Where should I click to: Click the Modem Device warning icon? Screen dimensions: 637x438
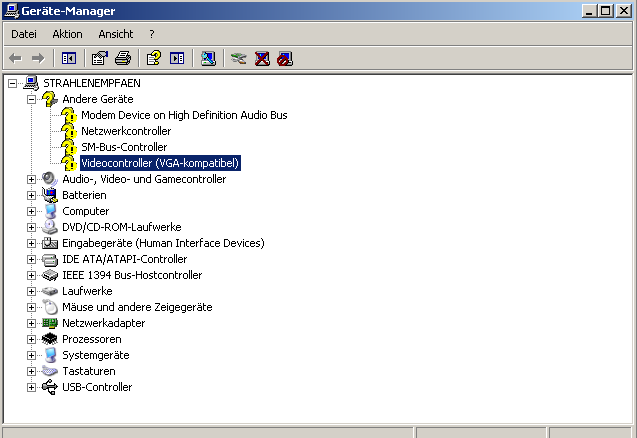pos(69,115)
